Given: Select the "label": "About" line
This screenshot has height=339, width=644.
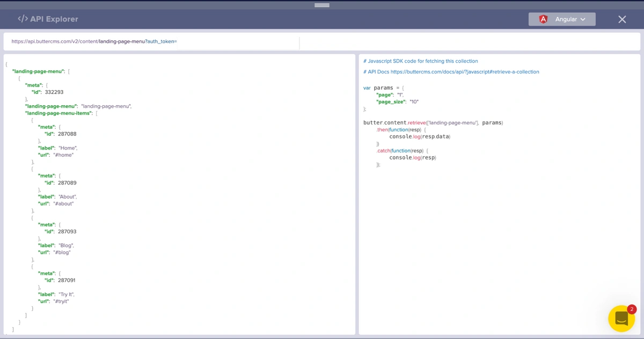Looking at the screenshot, I should click(57, 197).
